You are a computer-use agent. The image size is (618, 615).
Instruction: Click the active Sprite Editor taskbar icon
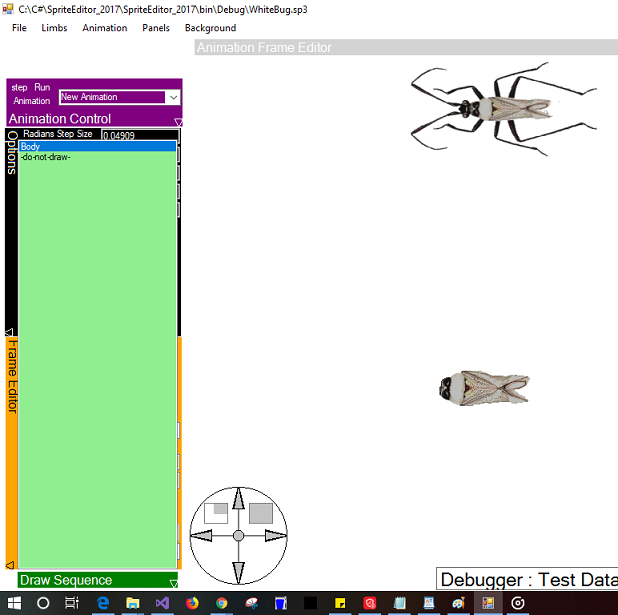488,603
